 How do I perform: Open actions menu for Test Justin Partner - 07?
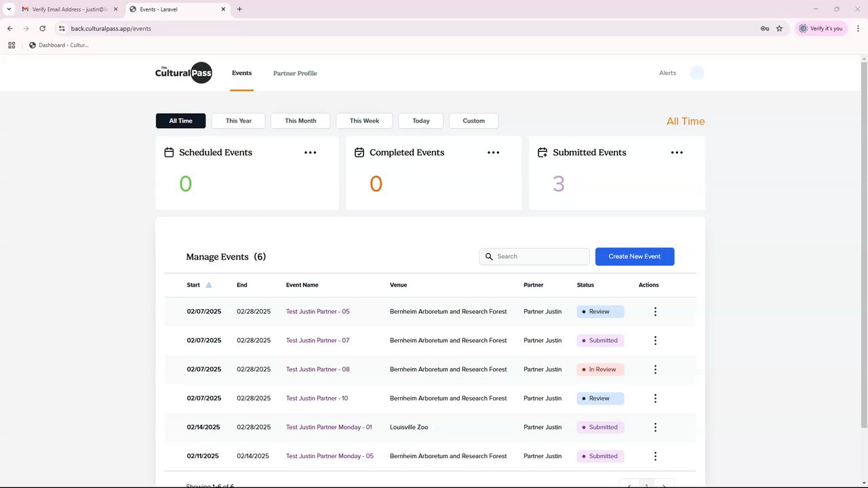pyautogui.click(x=655, y=340)
